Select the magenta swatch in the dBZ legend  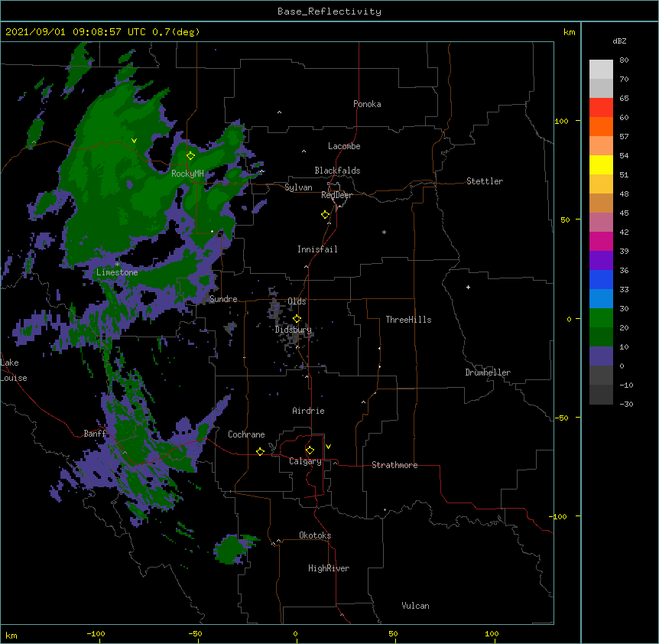click(601, 241)
